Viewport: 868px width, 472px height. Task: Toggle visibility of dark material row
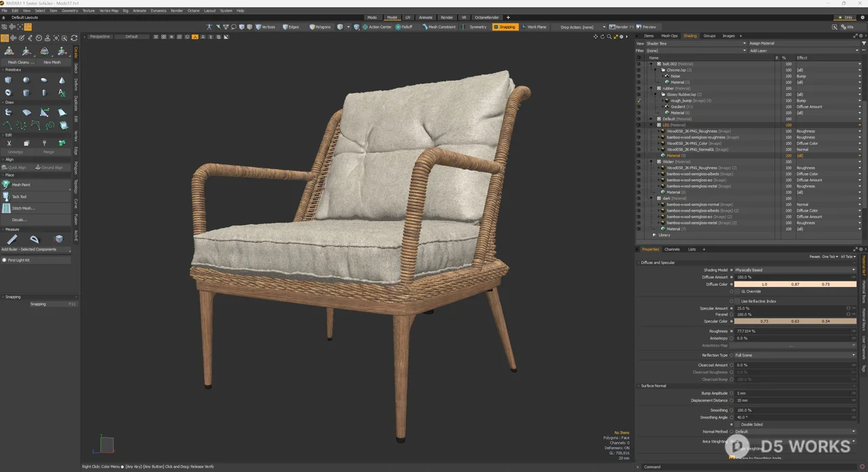pyautogui.click(x=638, y=198)
